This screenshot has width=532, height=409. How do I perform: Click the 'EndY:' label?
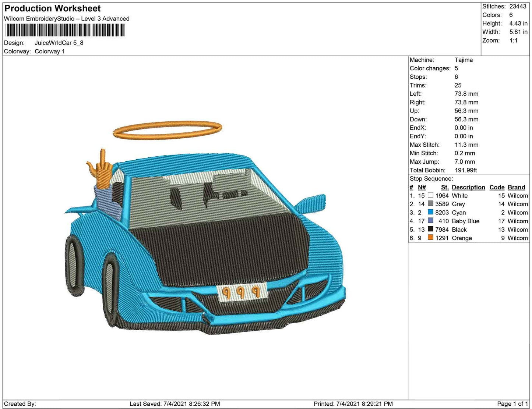click(x=418, y=136)
